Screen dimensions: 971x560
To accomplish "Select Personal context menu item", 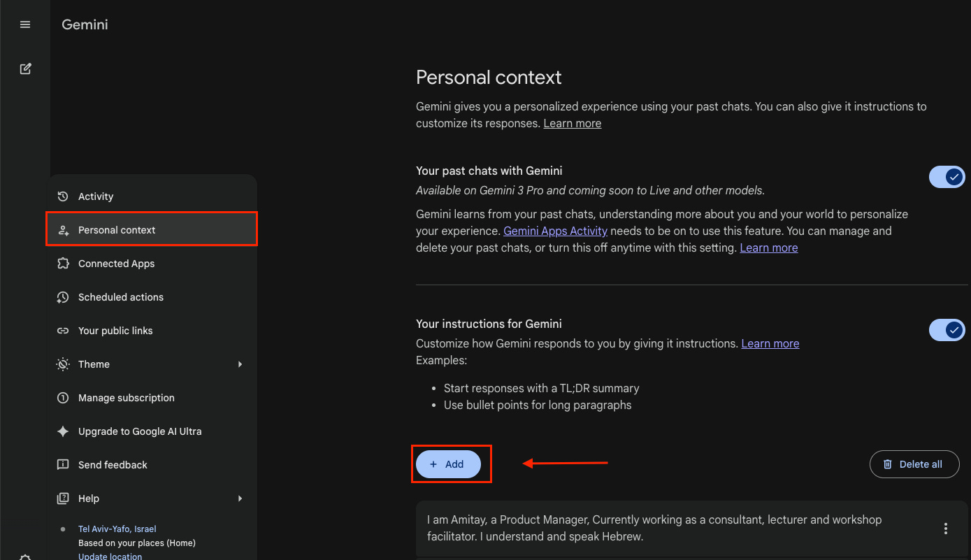I will click(x=152, y=230).
